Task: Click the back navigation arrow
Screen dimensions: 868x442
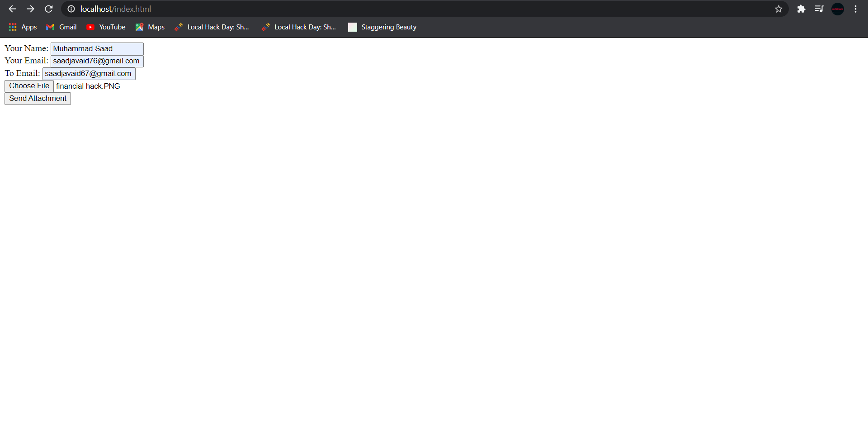Action: click(12, 9)
